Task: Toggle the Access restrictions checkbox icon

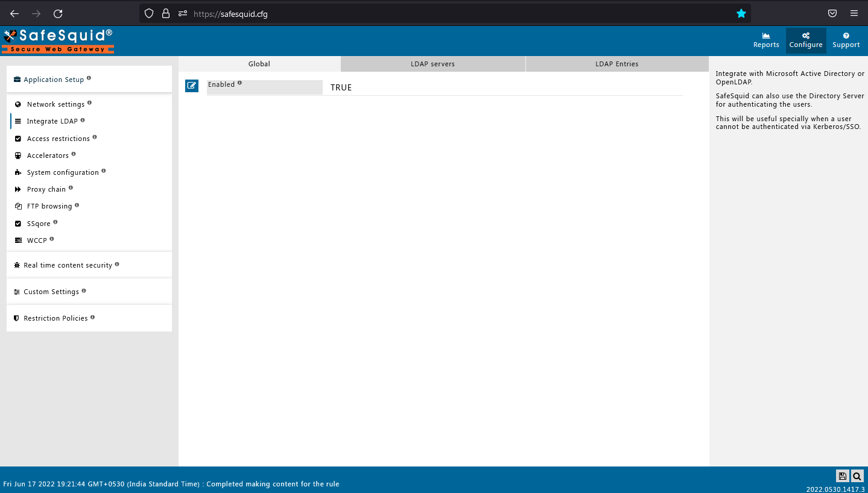Action: [17, 138]
